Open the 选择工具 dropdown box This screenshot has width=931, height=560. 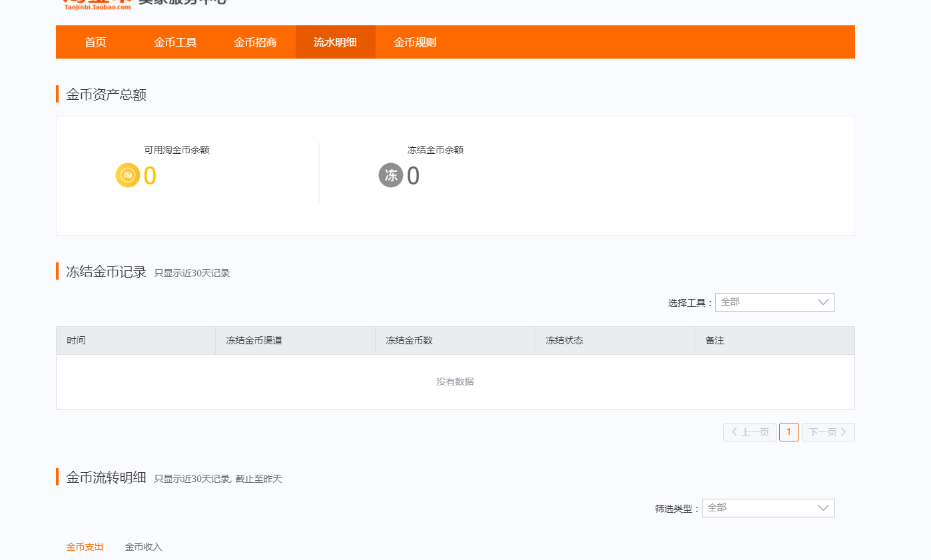pos(774,302)
